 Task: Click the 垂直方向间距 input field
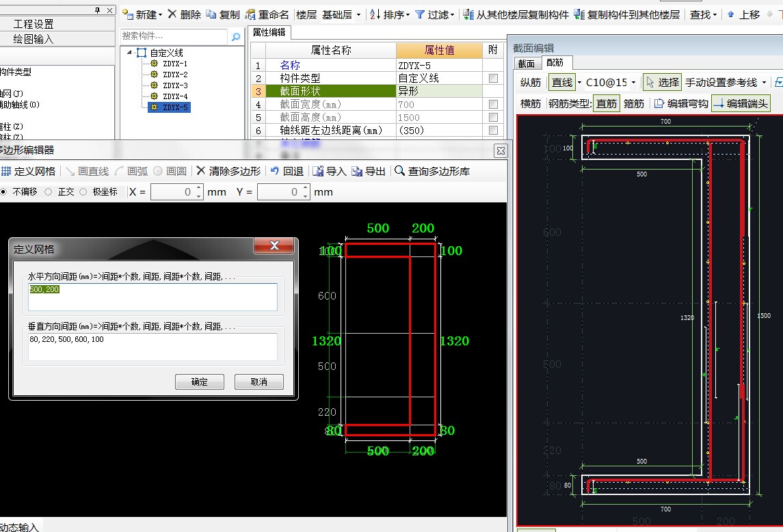[x=152, y=347]
